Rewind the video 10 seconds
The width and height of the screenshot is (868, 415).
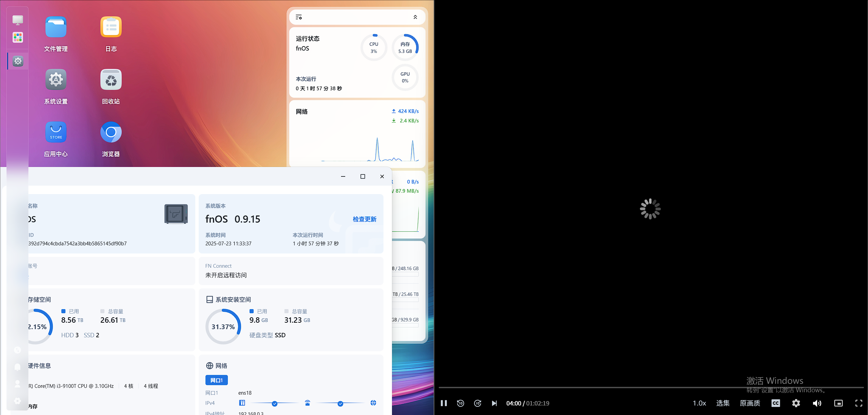(460, 403)
